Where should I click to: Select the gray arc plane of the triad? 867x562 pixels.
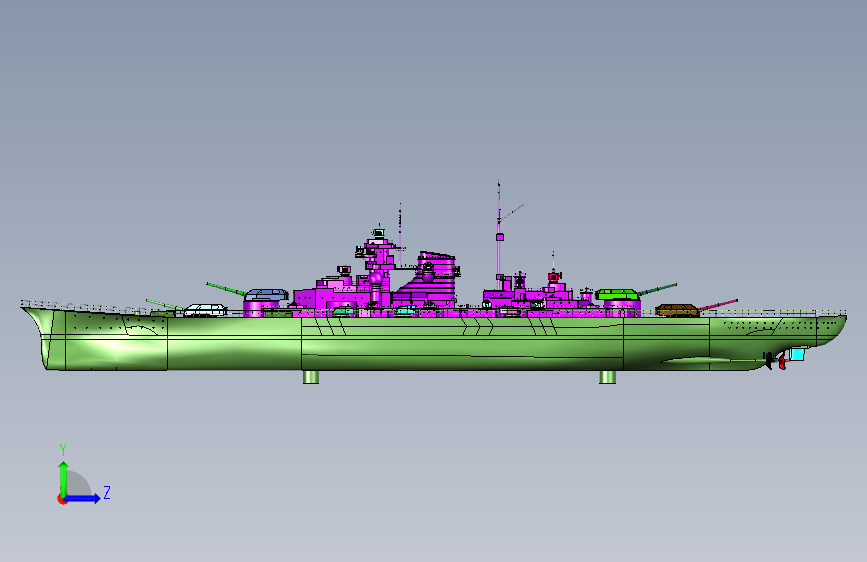78,483
